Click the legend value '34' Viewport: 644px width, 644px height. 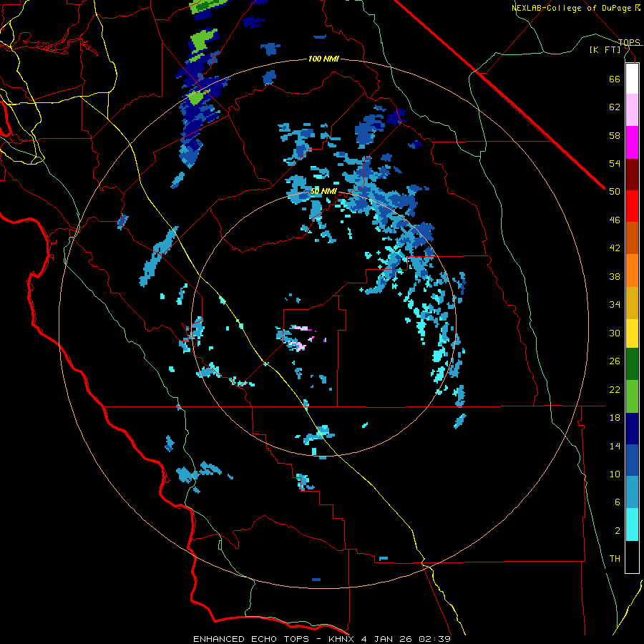(x=615, y=305)
